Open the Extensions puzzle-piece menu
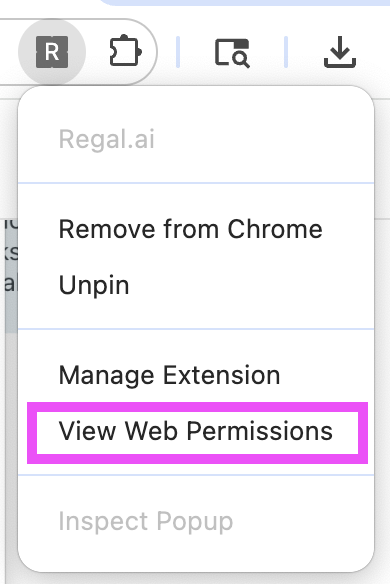 tap(125, 52)
